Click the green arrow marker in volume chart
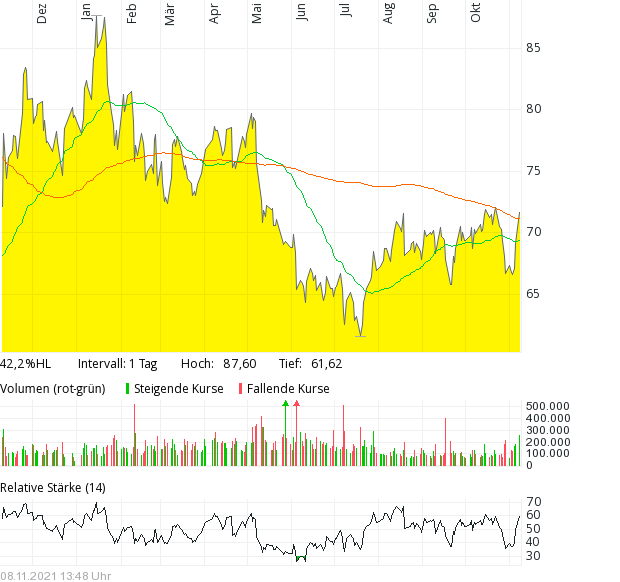 [x=286, y=403]
